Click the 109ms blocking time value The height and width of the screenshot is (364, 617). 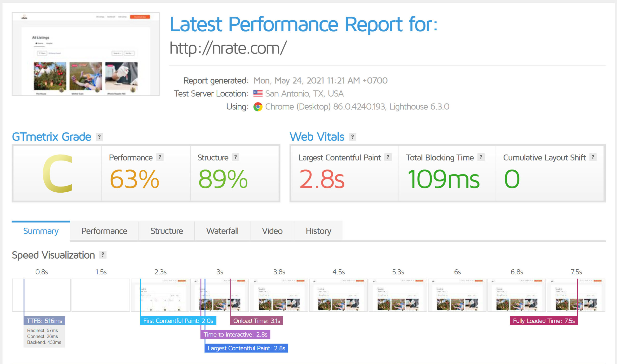point(443,179)
